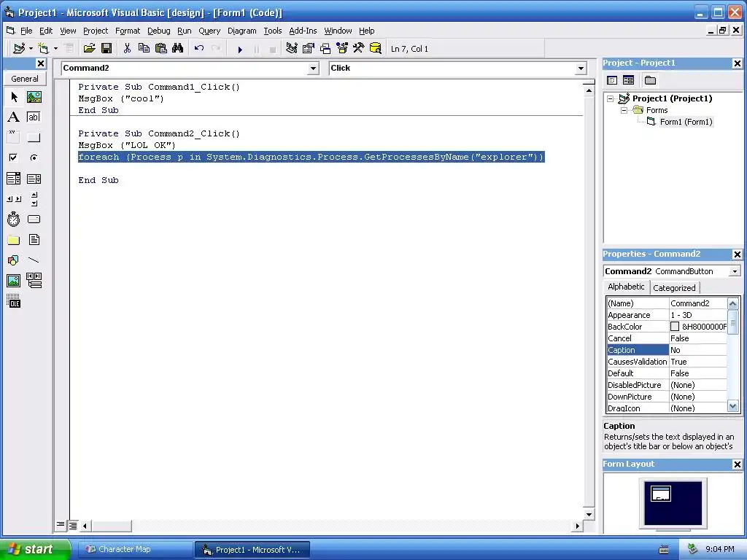747x560 pixels.
Task: Open the Command2 object dropdown in code window
Action: click(313, 69)
